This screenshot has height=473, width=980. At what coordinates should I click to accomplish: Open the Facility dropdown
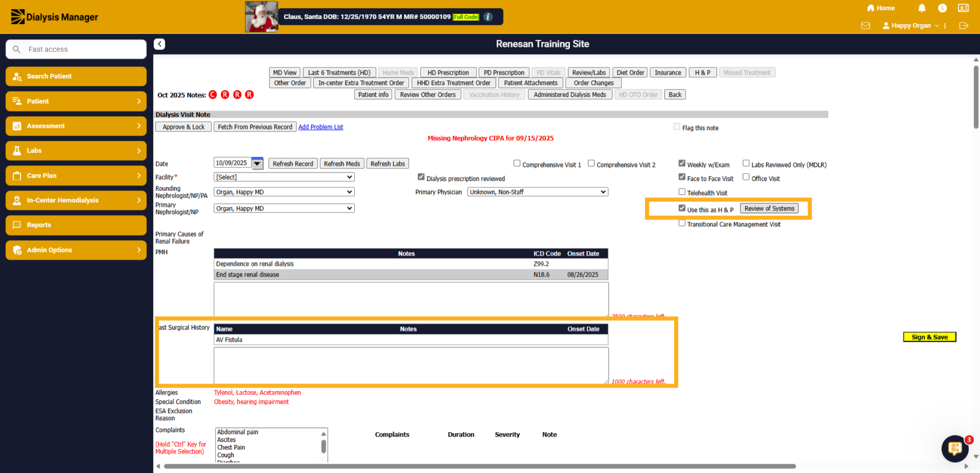[284, 177]
